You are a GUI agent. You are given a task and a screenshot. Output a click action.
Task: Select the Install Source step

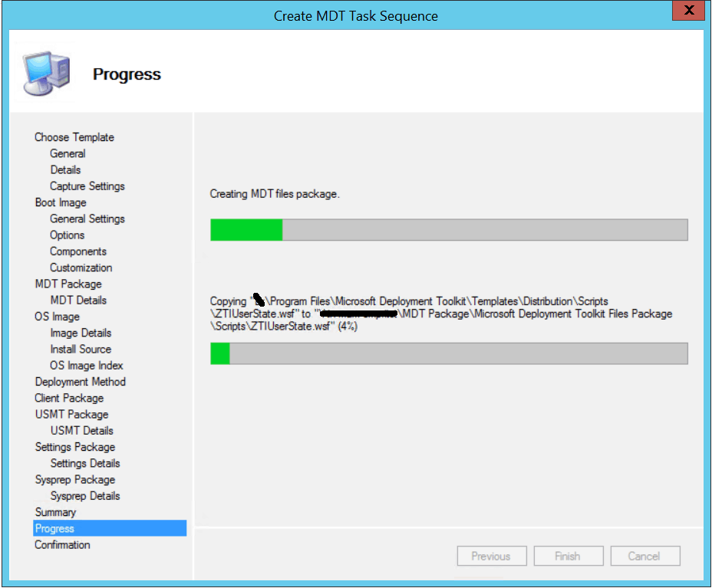click(x=81, y=349)
